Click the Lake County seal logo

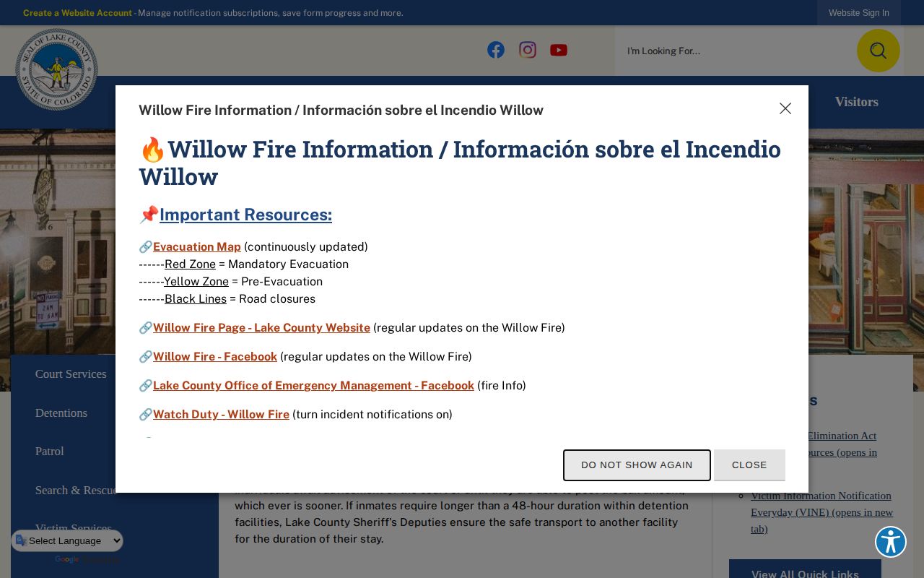(x=56, y=69)
